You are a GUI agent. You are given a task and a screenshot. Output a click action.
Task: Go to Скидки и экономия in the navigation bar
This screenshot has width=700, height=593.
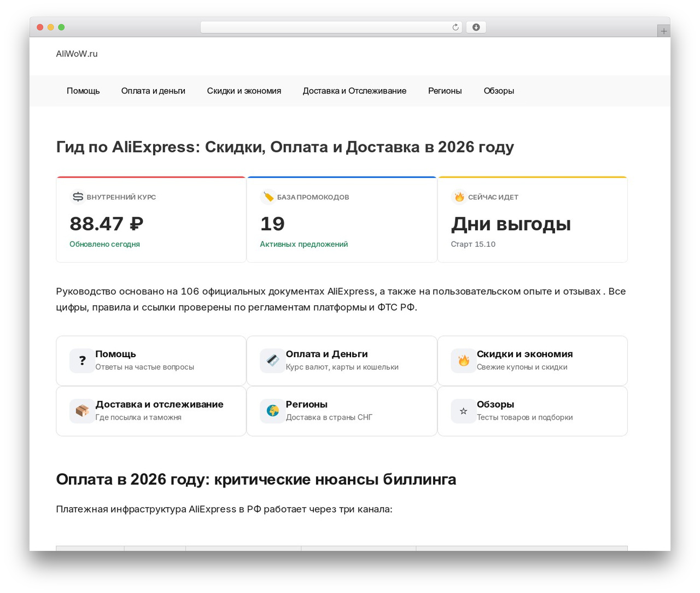coord(244,91)
